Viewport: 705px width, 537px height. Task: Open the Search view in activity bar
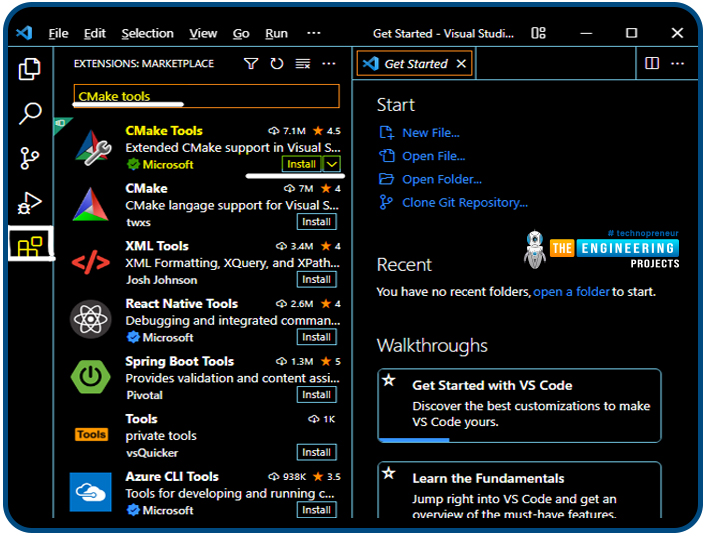30,113
